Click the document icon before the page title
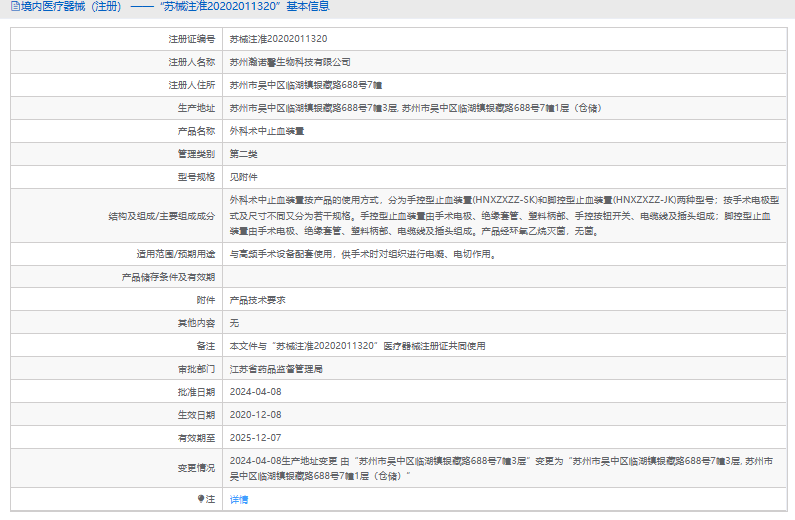The image size is (795, 520). tap(15, 7)
